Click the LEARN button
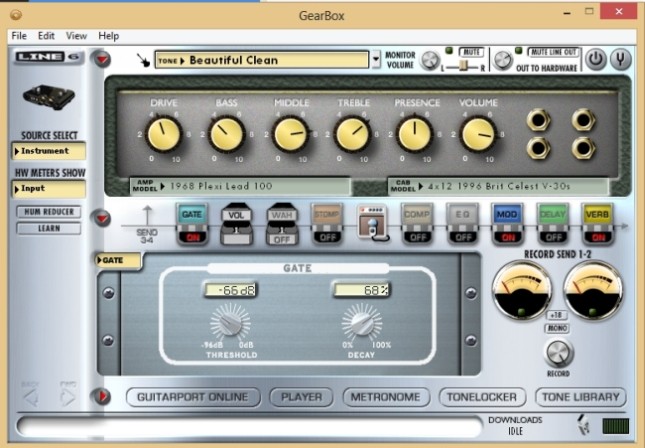 tap(49, 228)
